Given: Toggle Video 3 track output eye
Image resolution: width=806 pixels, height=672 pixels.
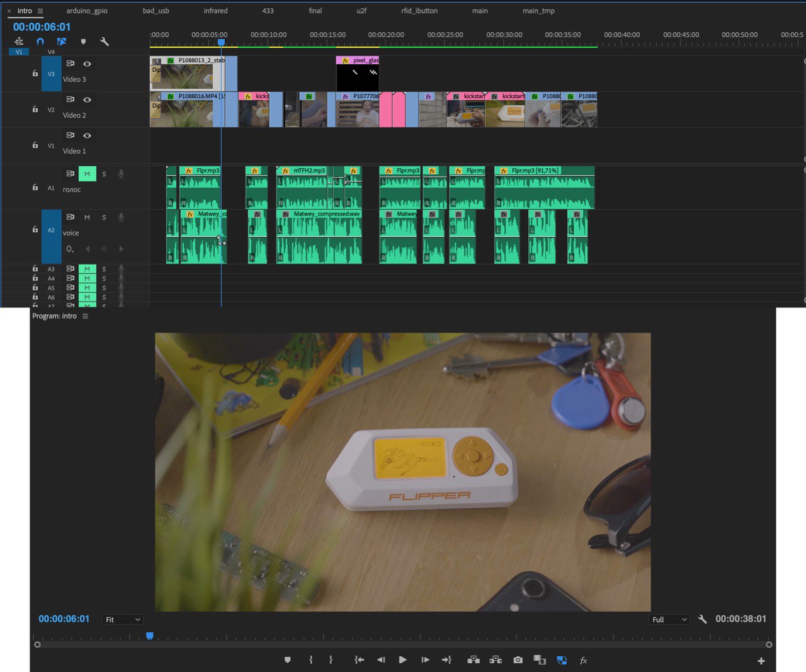Looking at the screenshot, I should (87, 64).
